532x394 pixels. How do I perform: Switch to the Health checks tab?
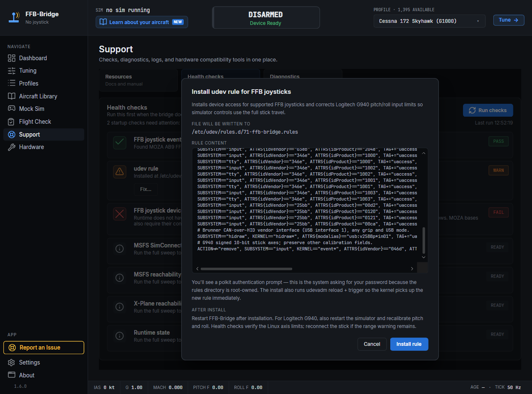coord(221,74)
